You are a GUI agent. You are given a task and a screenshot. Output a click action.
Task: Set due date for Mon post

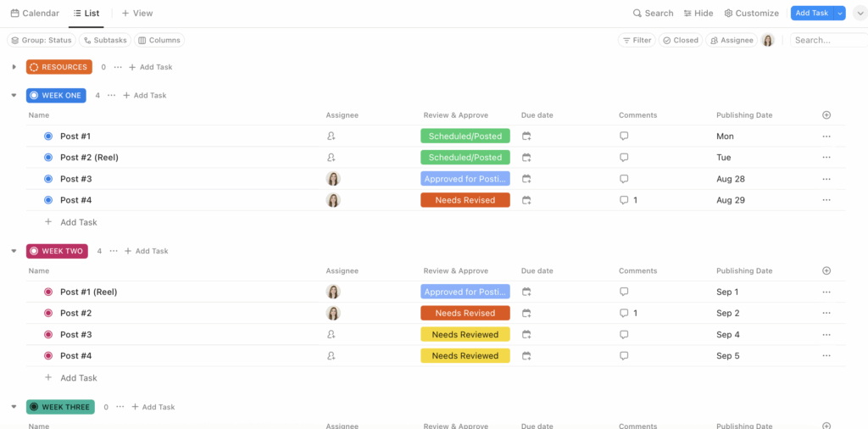point(526,136)
